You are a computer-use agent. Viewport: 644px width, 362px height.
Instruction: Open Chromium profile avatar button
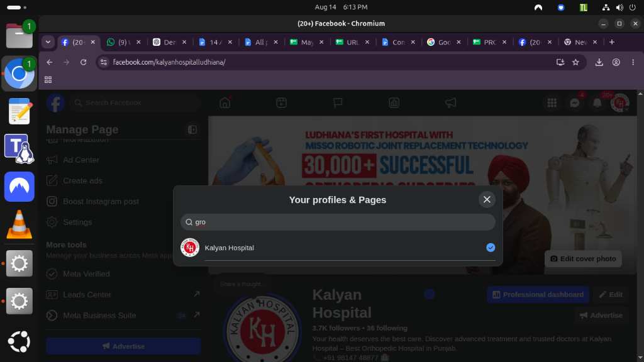tap(616, 62)
